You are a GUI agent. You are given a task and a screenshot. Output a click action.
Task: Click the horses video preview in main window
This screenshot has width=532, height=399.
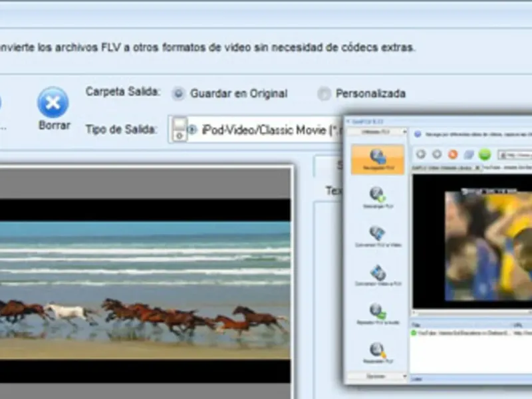(x=145, y=290)
